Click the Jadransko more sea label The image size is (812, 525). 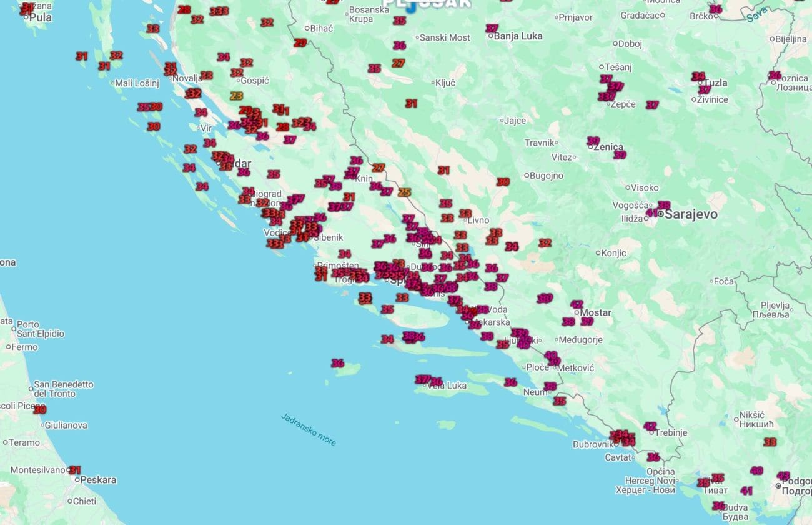coord(308,429)
